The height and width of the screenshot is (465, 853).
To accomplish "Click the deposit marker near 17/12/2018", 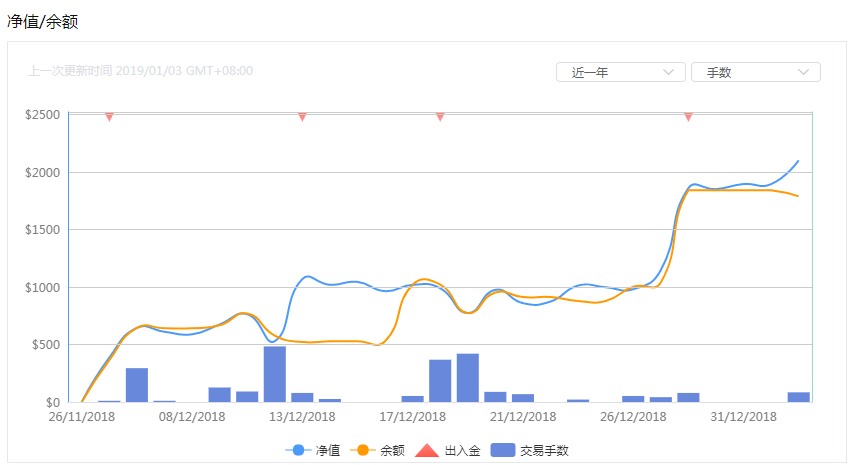I will pyautogui.click(x=440, y=117).
